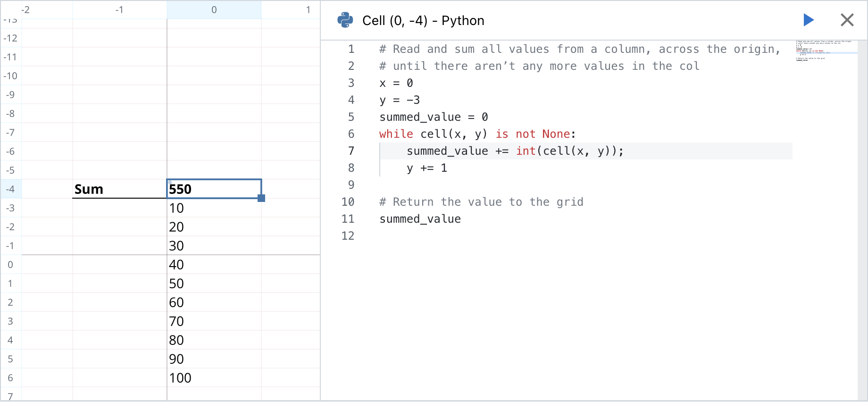The image size is (868, 402).
Task: Select the cell containing 550
Action: coord(214,189)
